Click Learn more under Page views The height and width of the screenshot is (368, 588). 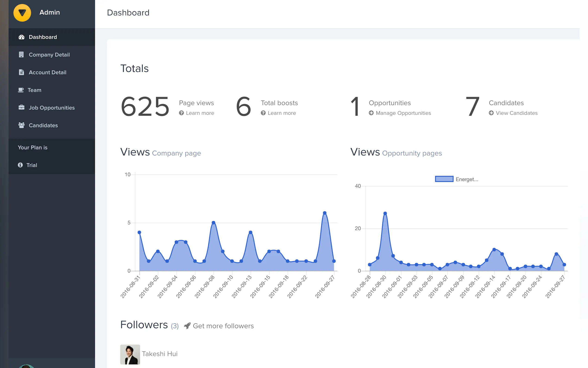click(x=200, y=113)
